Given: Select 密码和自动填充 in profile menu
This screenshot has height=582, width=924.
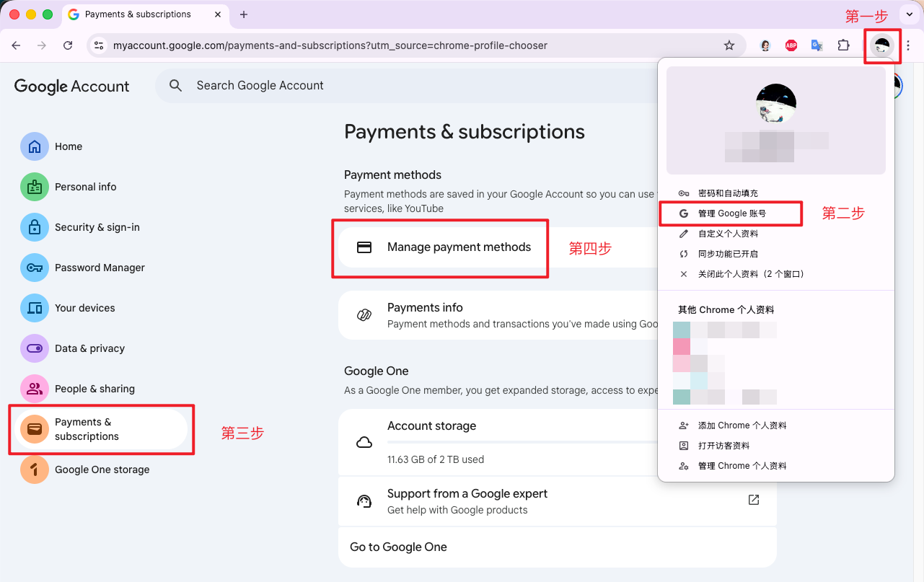Looking at the screenshot, I should pos(728,193).
